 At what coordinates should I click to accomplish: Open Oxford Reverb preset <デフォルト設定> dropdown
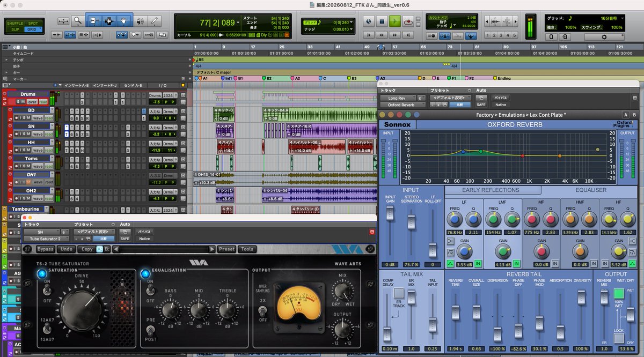451,98
